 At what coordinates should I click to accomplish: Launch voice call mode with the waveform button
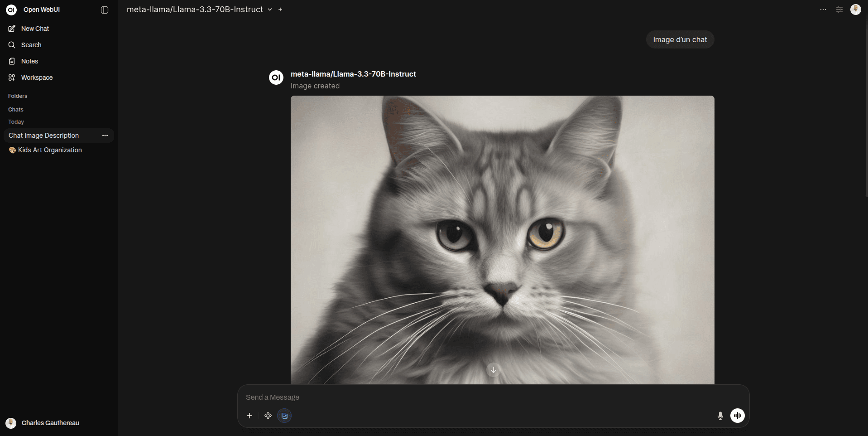tap(738, 416)
